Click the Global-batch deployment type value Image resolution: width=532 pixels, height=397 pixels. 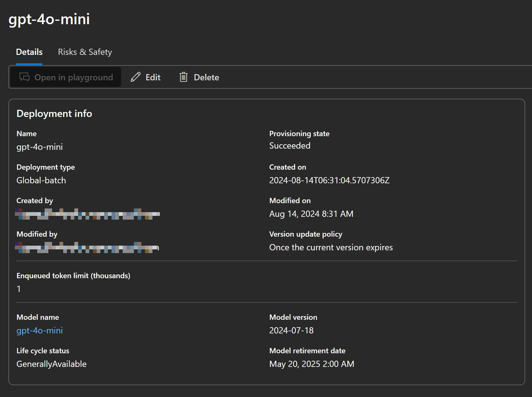coord(41,180)
